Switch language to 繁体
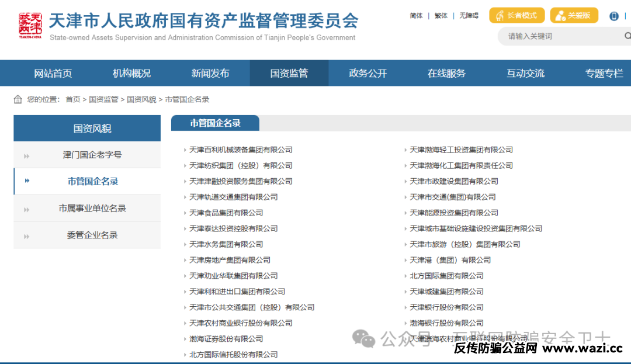 pyautogui.click(x=441, y=16)
